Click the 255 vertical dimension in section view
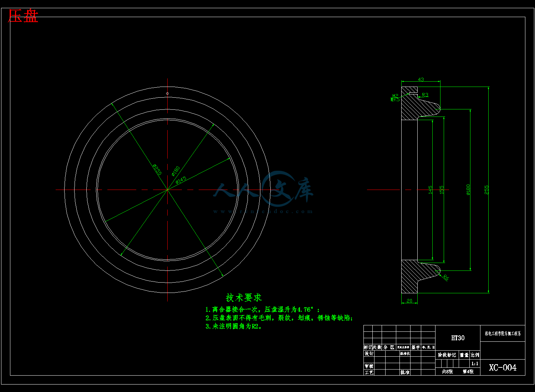This screenshot has height=392, width=535. pyautogui.click(x=486, y=190)
